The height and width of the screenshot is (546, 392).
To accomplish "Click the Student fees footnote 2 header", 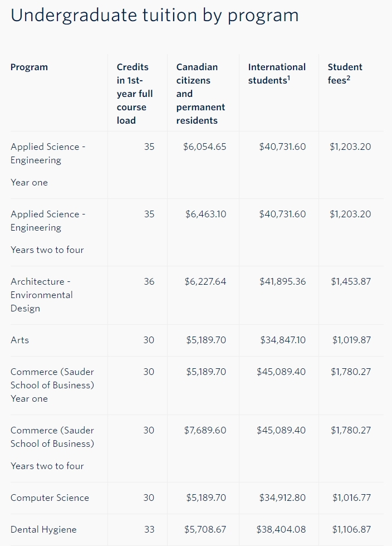I will tap(345, 74).
